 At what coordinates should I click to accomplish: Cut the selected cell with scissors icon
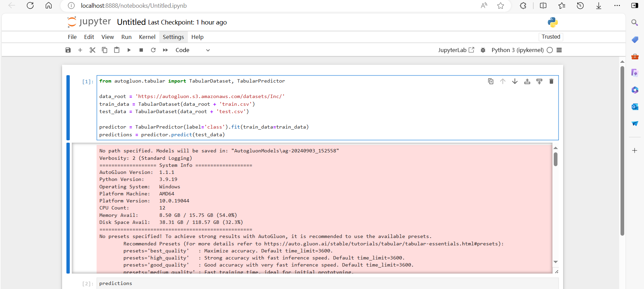click(93, 50)
